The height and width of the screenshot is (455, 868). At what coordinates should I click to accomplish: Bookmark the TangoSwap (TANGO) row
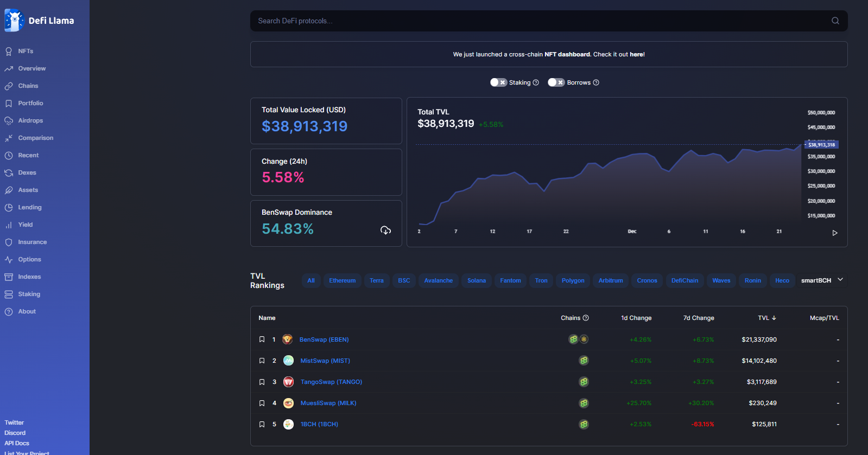pos(262,382)
